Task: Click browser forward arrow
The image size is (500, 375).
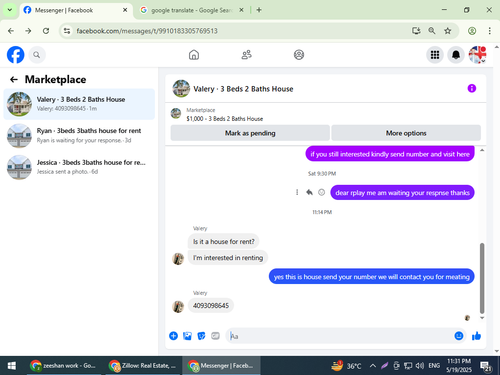Action: [x=28, y=31]
